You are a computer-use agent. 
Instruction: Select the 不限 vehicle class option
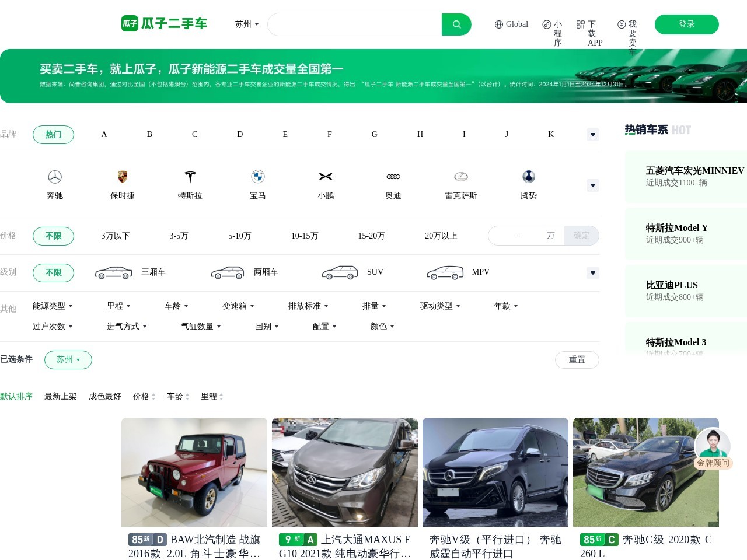coord(53,273)
